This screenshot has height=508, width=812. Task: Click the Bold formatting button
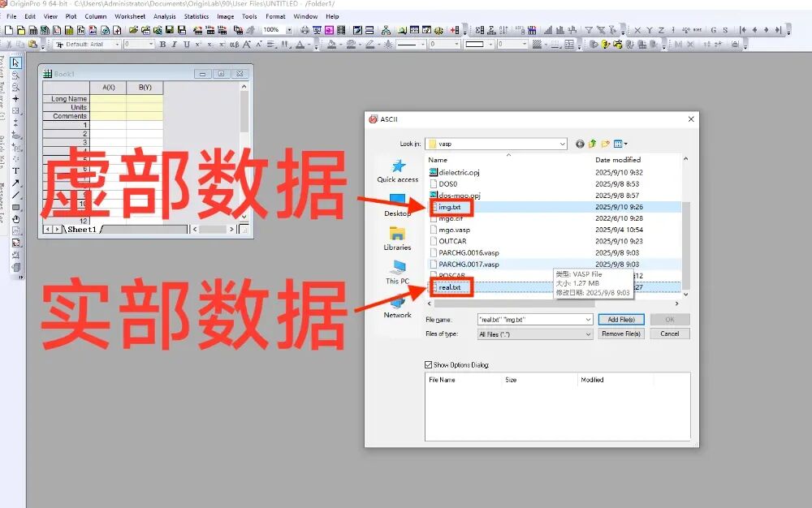click(x=163, y=45)
